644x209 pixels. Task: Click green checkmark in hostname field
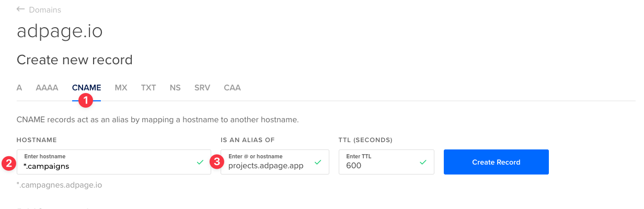click(200, 162)
